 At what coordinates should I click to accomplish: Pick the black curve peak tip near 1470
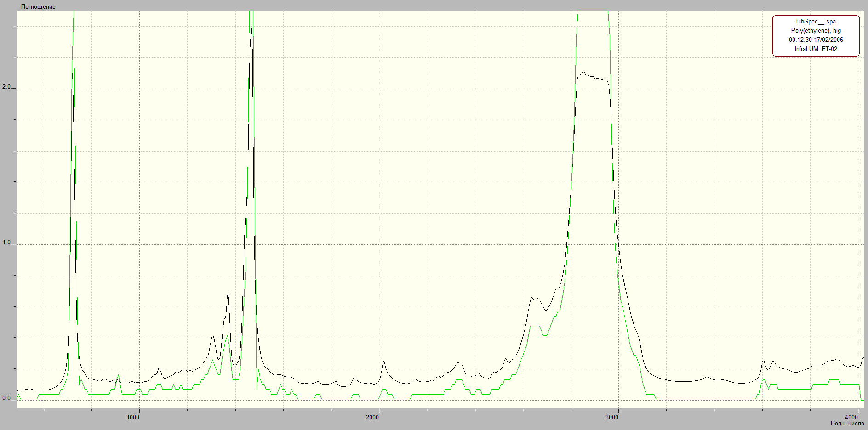pos(251,26)
